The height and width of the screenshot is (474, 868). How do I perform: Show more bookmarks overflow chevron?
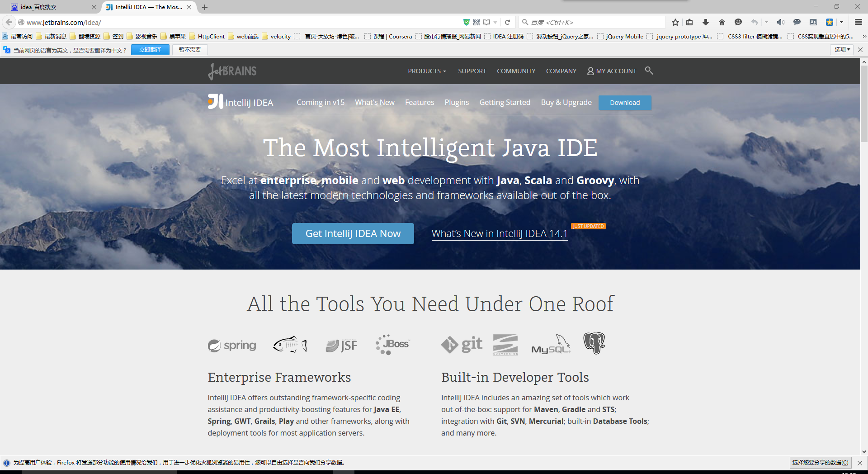tap(864, 36)
